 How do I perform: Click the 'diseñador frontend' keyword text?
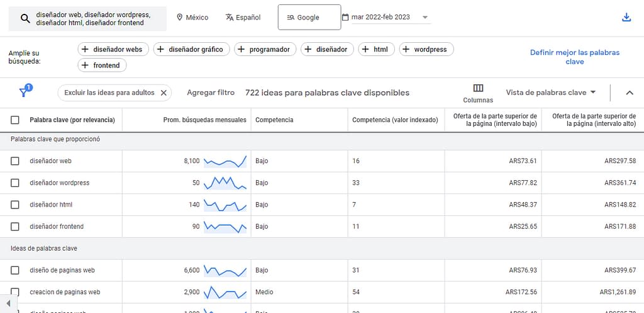click(57, 227)
